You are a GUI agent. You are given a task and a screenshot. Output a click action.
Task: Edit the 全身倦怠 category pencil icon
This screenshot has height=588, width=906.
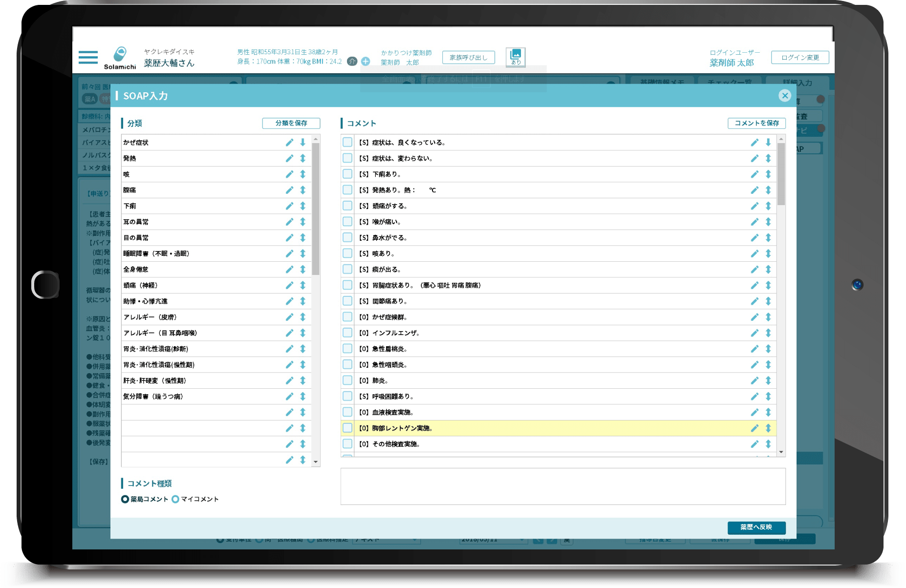coord(289,270)
